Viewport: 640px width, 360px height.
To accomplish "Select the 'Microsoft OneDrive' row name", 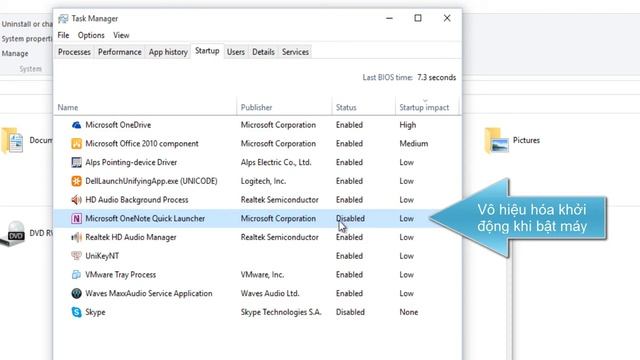I will click(x=118, y=125).
